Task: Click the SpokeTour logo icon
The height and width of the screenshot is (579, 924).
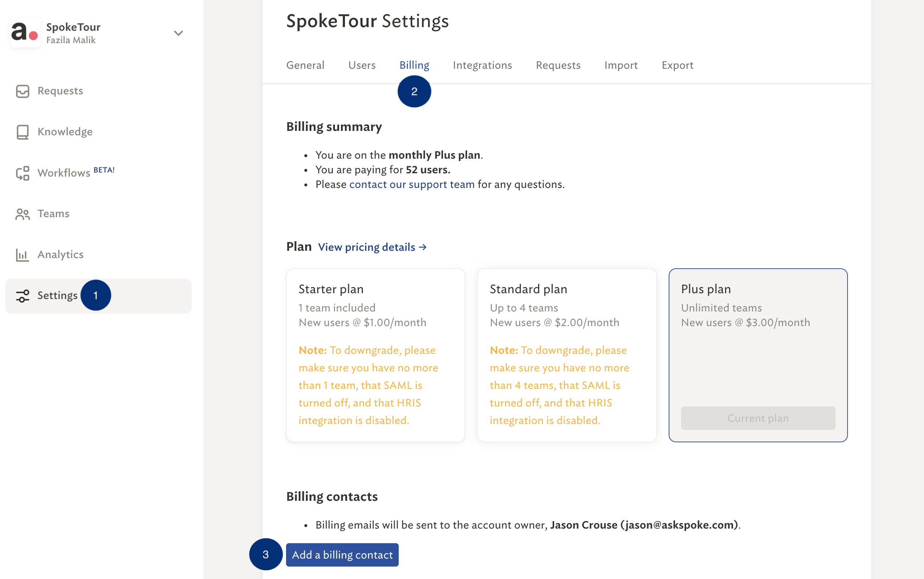Action: pyautogui.click(x=25, y=33)
